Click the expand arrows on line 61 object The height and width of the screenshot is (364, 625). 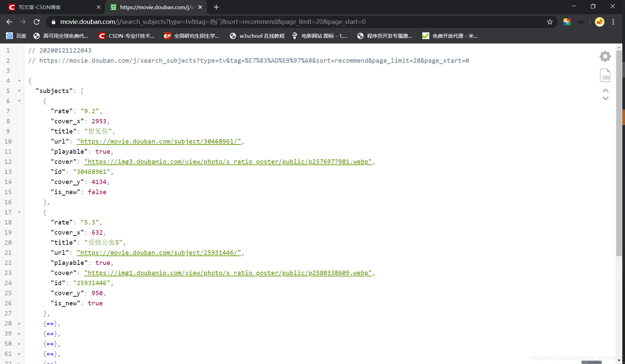(50, 354)
